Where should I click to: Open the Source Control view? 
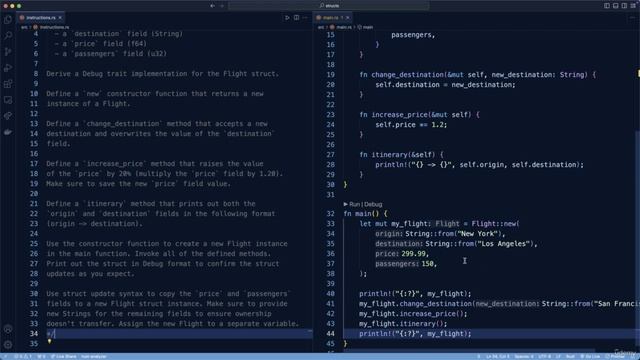[x=8, y=52]
